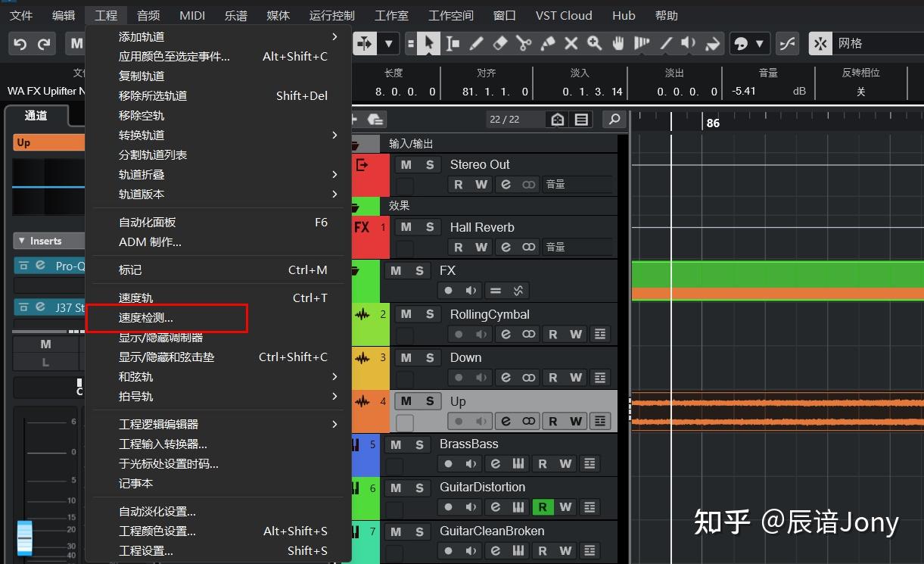924x564 pixels.
Task: Select the Range Selection tool
Action: [453, 43]
